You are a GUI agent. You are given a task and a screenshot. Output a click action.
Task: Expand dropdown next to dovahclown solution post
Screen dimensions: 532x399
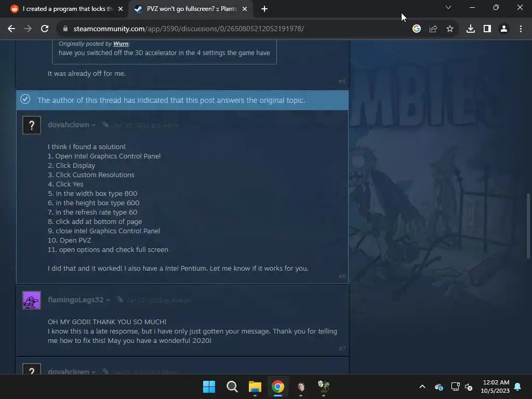point(94,125)
